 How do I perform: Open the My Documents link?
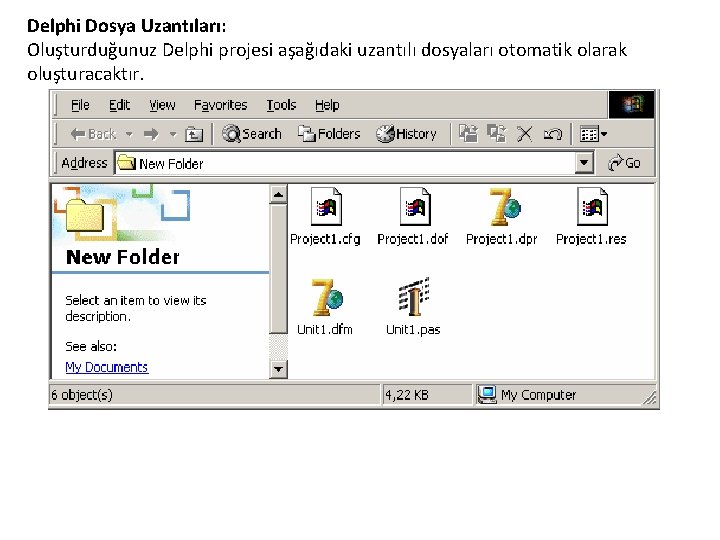click(107, 367)
